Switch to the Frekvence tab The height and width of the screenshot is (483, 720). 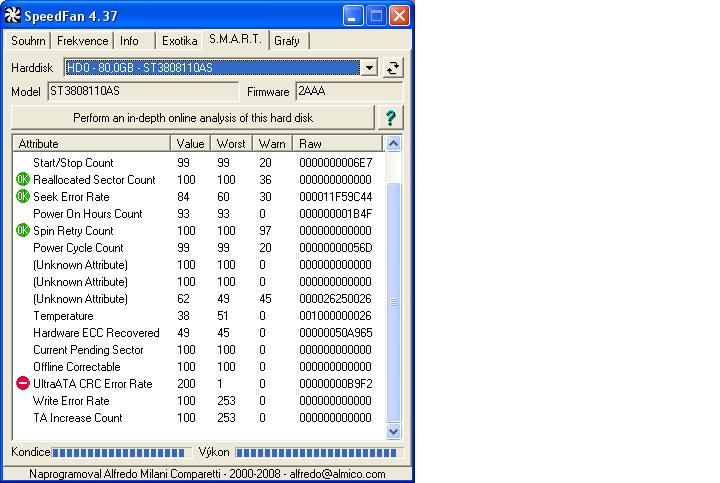(x=82, y=41)
